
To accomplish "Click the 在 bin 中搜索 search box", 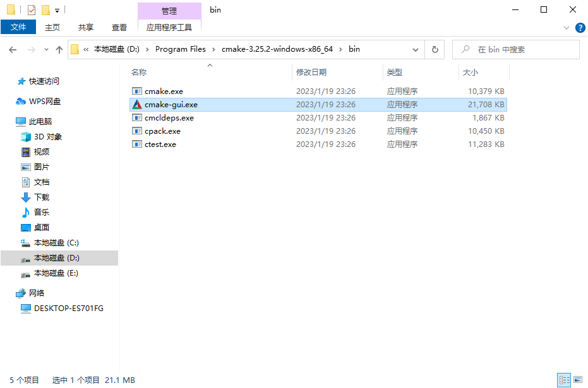I will click(x=516, y=49).
